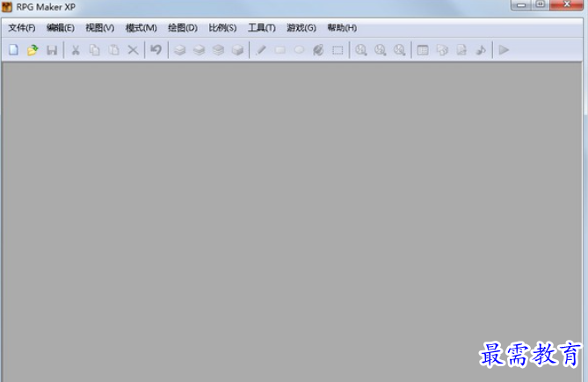The height and width of the screenshot is (382, 588).
Task: Set zoom to the third magnifier scale
Action: tap(399, 50)
